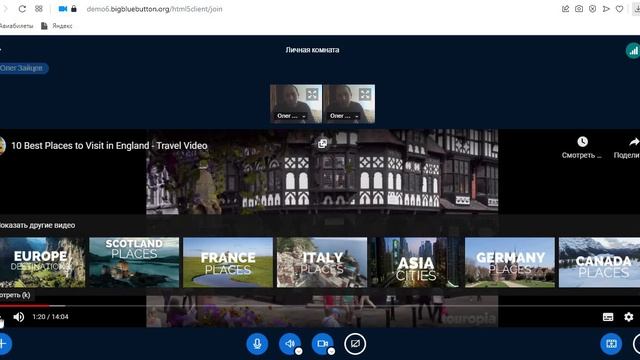Open webcam options arrow on camera button
This screenshot has height=360, width=640.
click(331, 351)
